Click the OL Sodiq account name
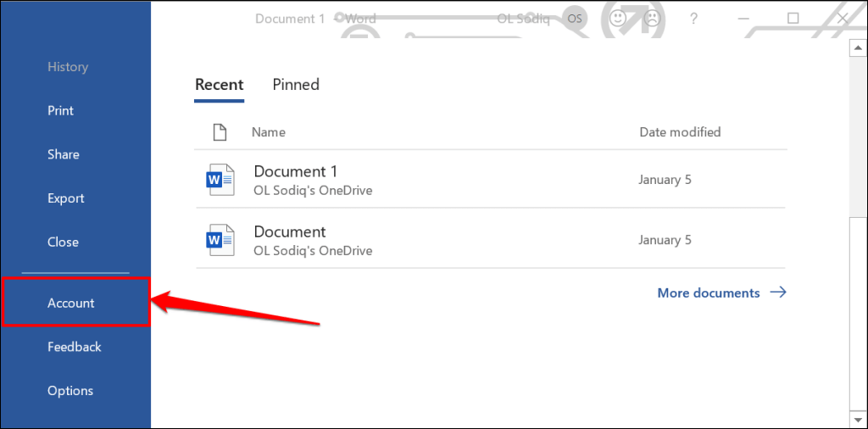Screen dimensions: 868x429 (523, 19)
